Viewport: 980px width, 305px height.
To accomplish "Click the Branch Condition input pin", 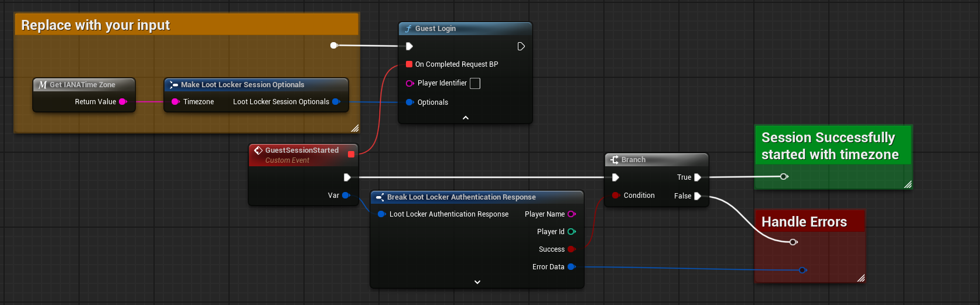I will point(615,196).
